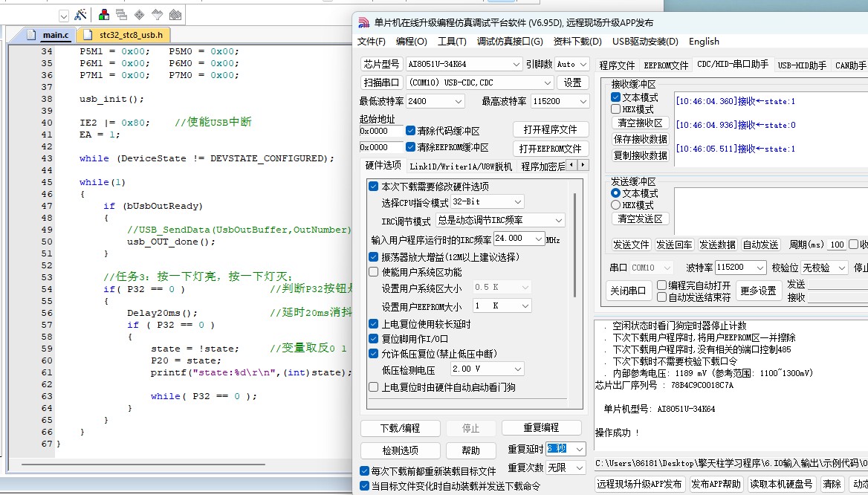Toggle the 清除代码缓冲区 checkbox
868x495 pixels.
(x=410, y=131)
